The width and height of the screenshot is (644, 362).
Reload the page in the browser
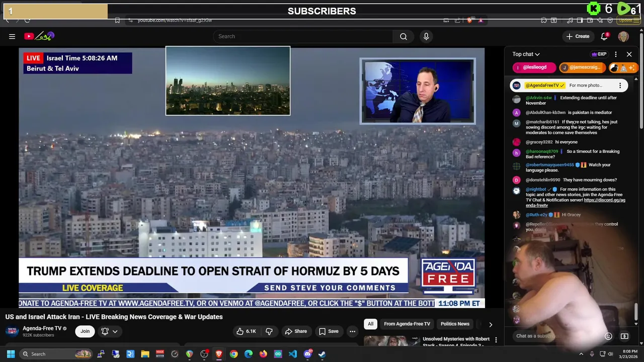click(x=27, y=20)
